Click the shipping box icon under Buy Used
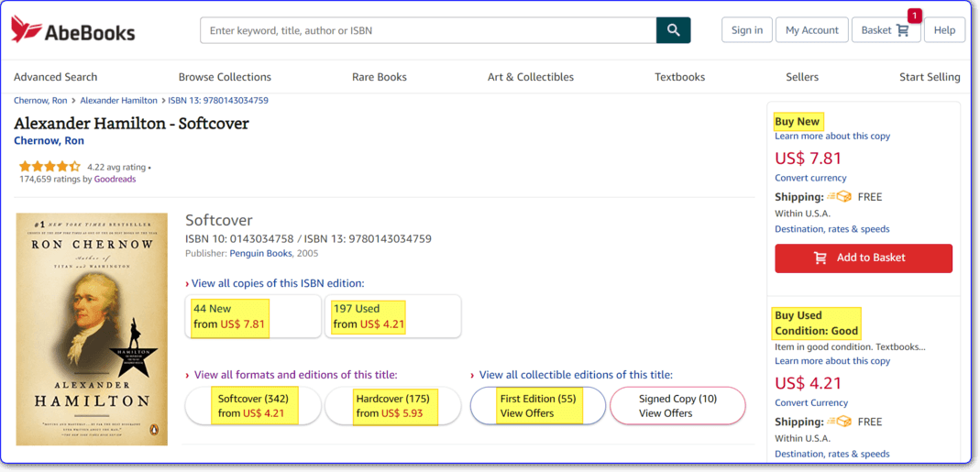980x472 pixels. coord(840,422)
